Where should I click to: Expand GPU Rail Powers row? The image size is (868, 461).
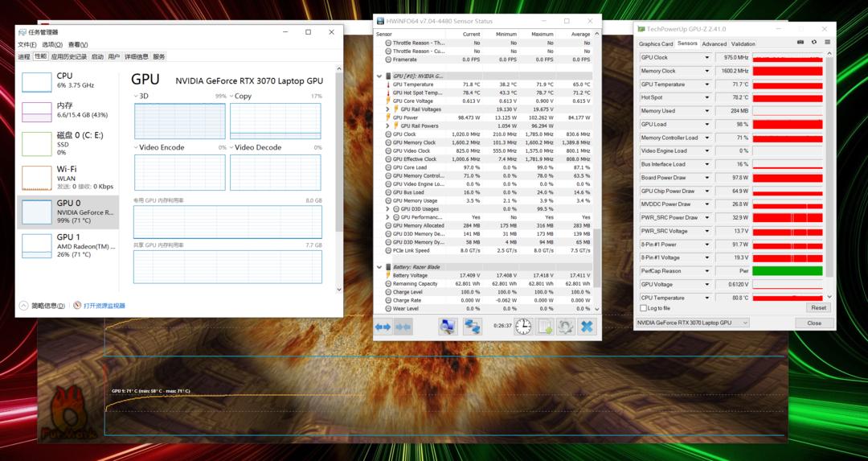coord(387,126)
